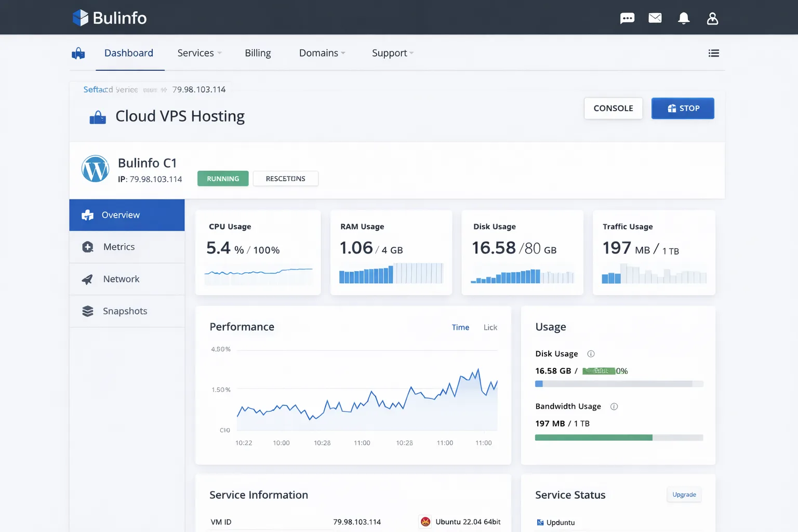Click the Snapshots layers icon

click(88, 311)
